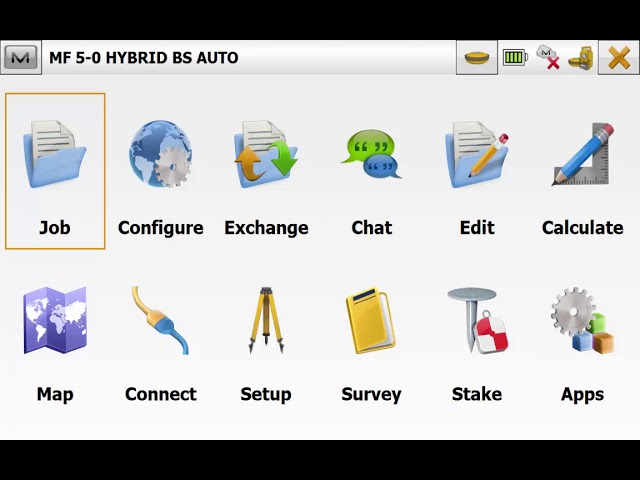The image size is (640, 480).
Task: Click the battery status indicator
Action: point(515,58)
